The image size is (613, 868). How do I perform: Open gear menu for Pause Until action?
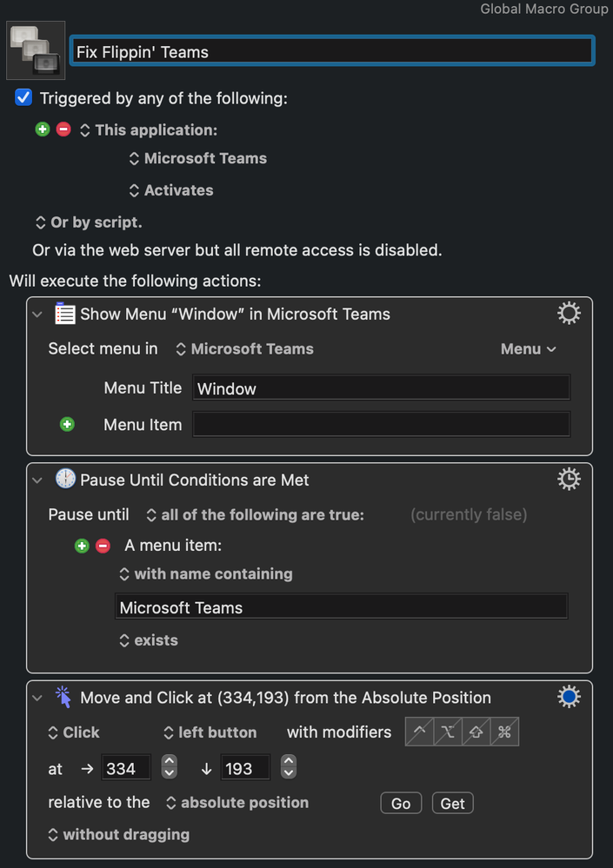pos(569,479)
